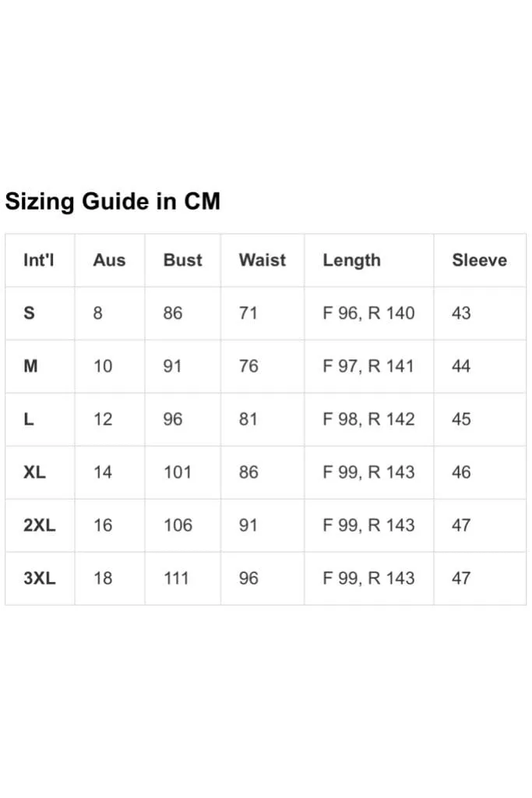Click the Bust column header

pos(182,260)
